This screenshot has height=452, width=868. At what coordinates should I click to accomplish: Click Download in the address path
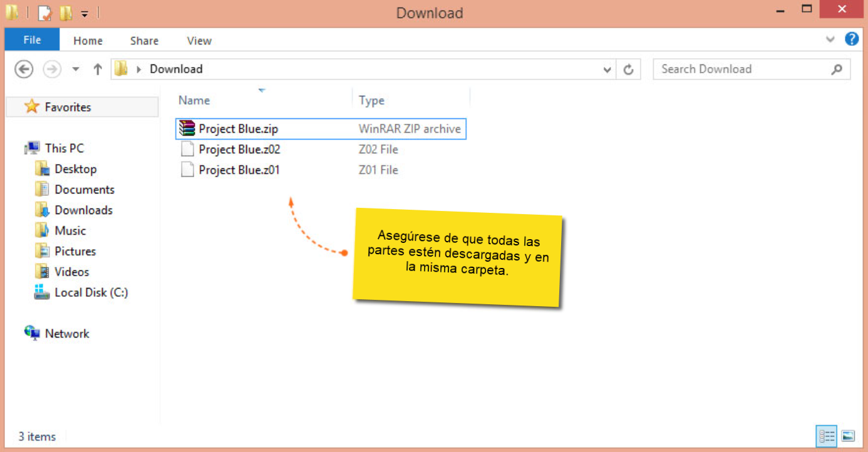176,69
